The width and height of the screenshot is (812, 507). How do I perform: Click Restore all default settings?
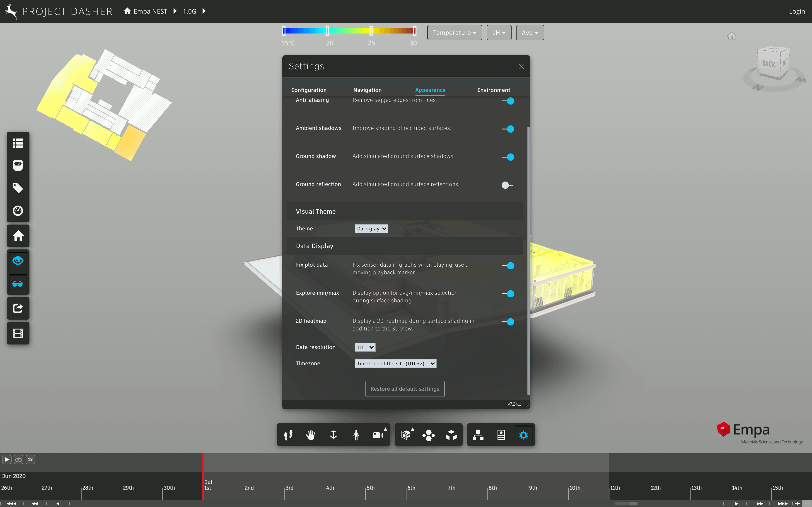click(405, 389)
